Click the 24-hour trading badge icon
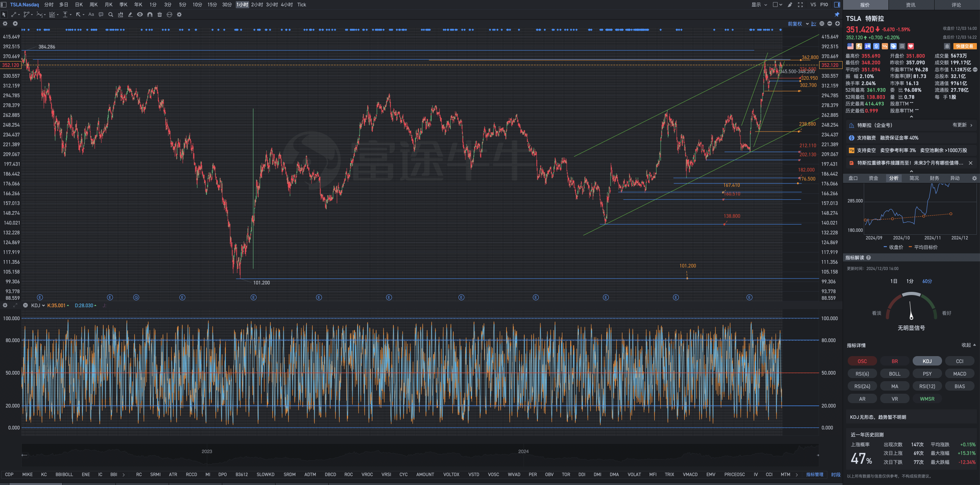980x485 pixels. tap(868, 46)
